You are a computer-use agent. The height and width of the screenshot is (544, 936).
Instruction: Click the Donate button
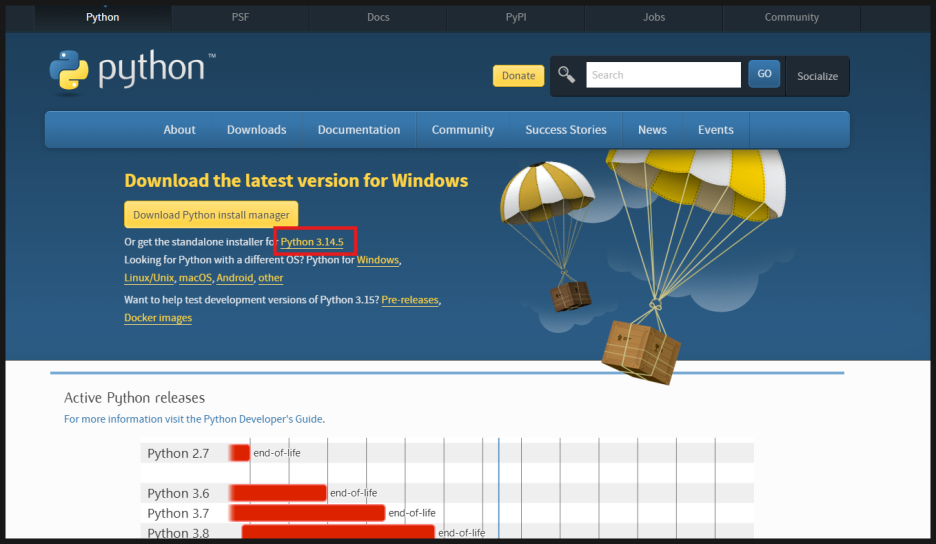(518, 76)
